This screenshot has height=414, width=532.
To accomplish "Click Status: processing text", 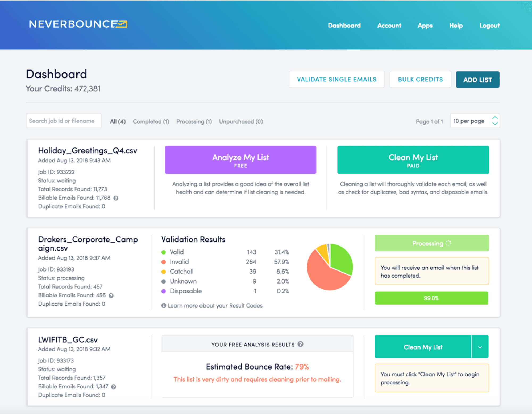I will [x=61, y=278].
